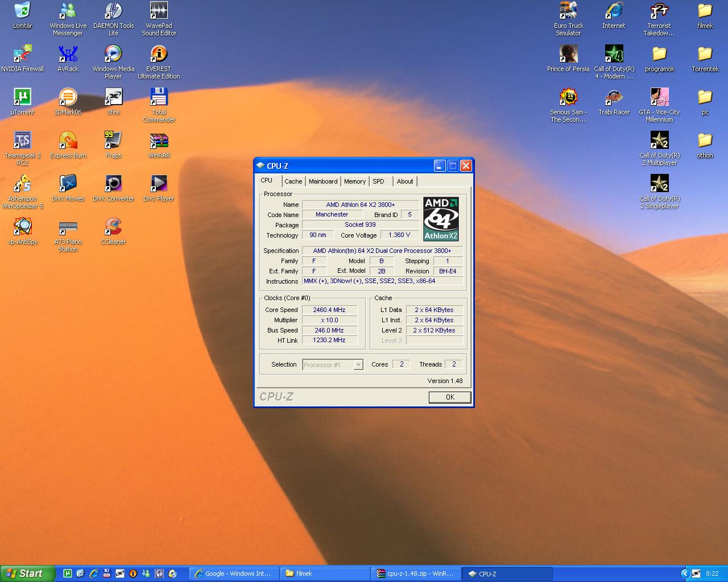
Task: Select the Fraps desktop icon
Action: click(113, 145)
